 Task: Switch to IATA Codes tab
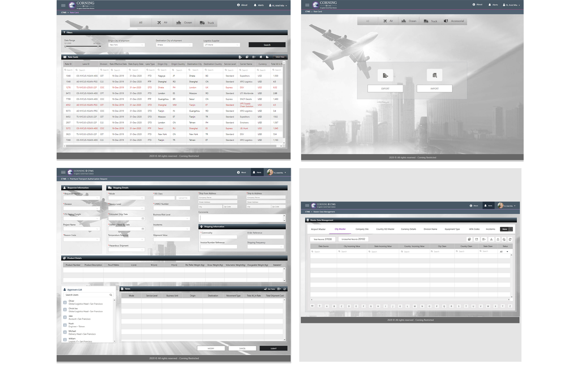tap(474, 229)
